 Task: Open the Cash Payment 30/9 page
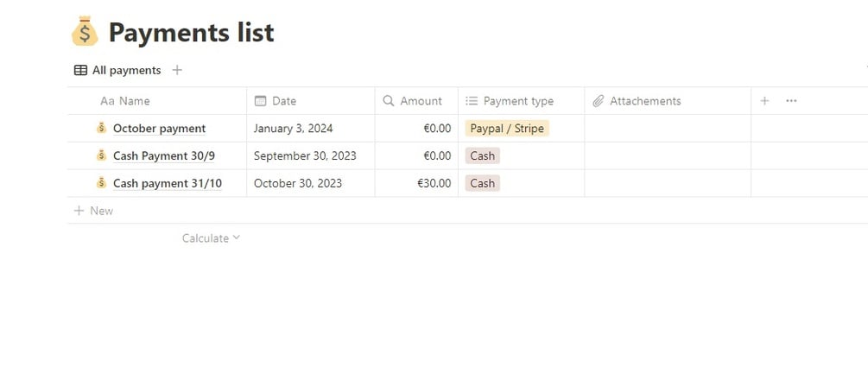pyautogui.click(x=164, y=156)
